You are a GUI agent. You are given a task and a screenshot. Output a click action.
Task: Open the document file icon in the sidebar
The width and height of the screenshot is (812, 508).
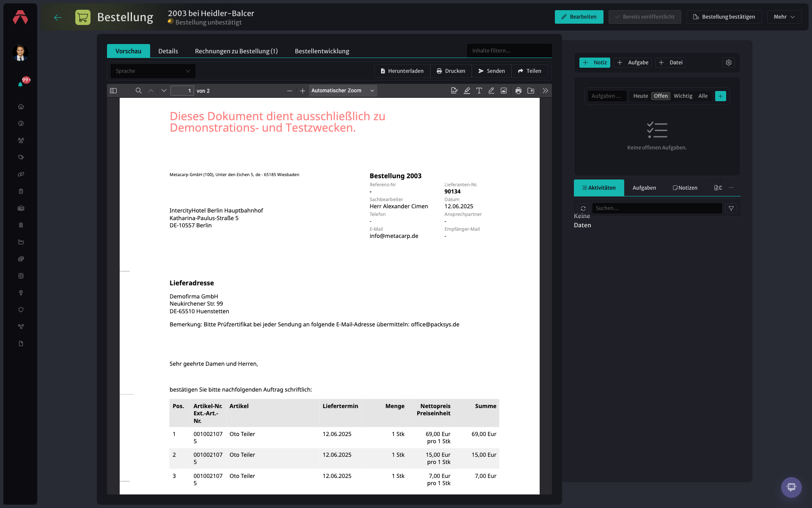pos(21,344)
